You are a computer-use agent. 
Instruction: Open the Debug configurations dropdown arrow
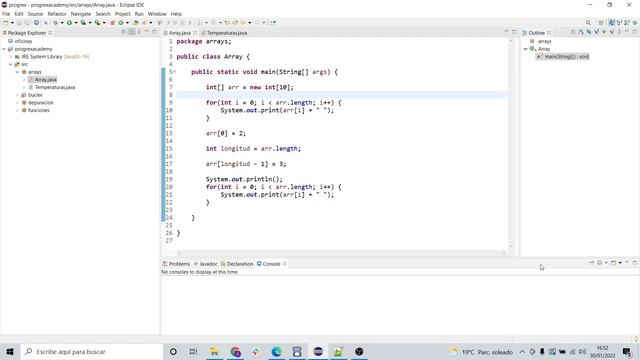click(x=62, y=23)
